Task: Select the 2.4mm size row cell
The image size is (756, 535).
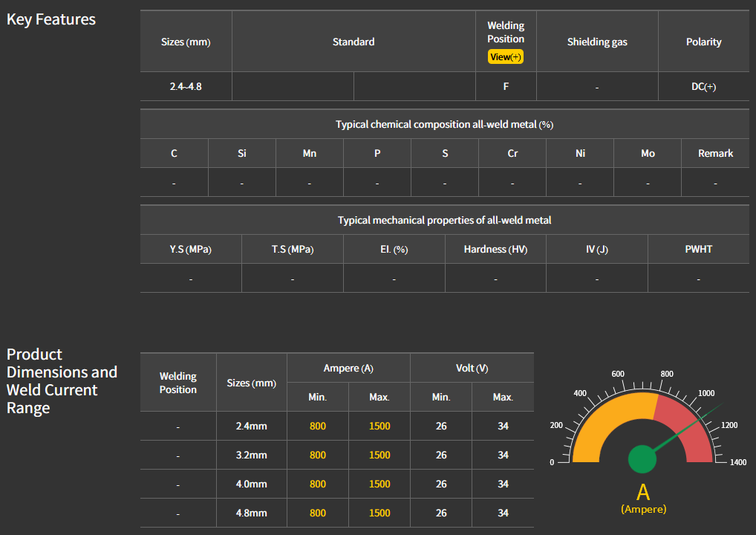Action: click(x=251, y=427)
